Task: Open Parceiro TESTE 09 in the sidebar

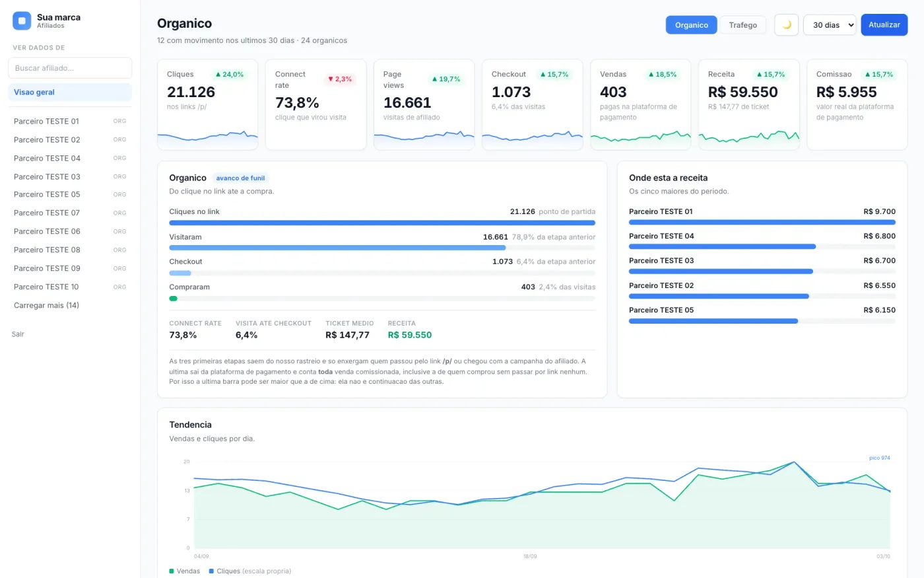Action: [70, 269]
